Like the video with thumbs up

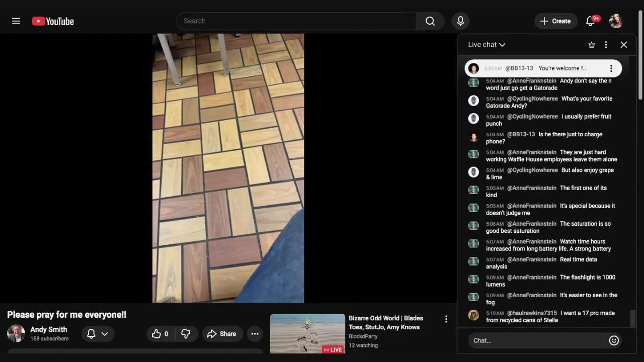(160, 334)
